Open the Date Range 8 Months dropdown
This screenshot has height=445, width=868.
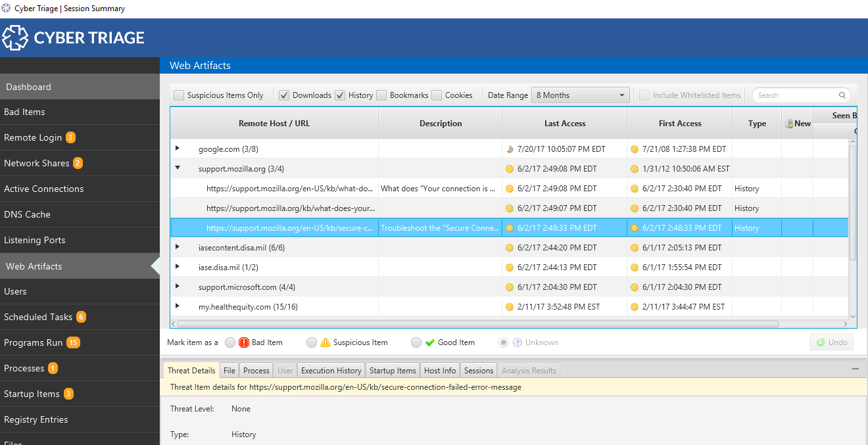(x=581, y=95)
